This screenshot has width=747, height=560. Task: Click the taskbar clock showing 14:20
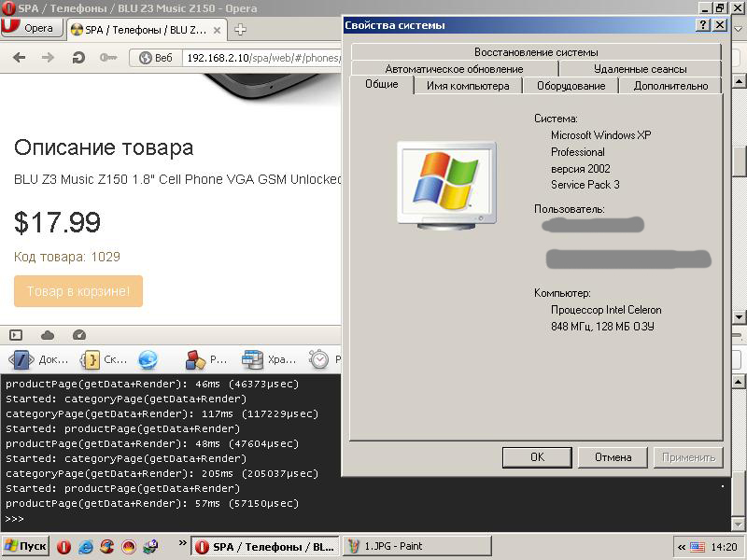724,547
